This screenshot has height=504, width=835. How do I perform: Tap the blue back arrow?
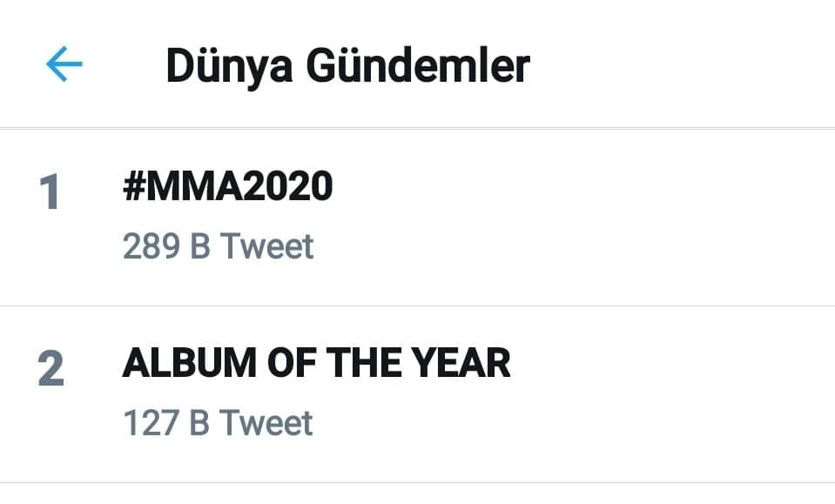(64, 64)
